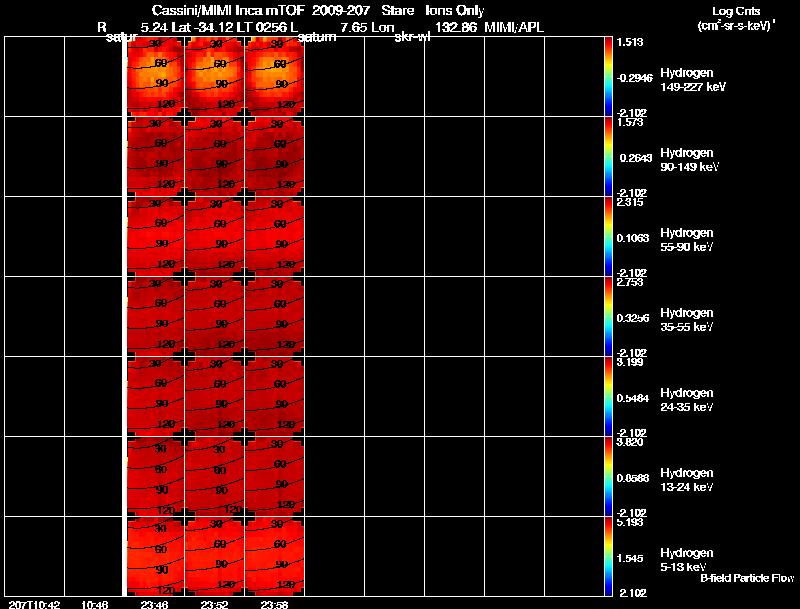
Task: Select the 149-227 keV hydrogen image at 23:58
Action: pyautogui.click(x=274, y=77)
